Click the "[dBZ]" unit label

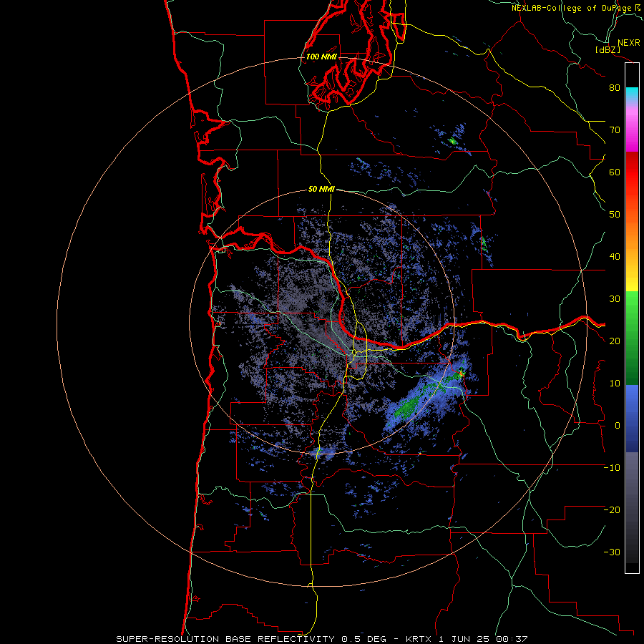(608, 49)
